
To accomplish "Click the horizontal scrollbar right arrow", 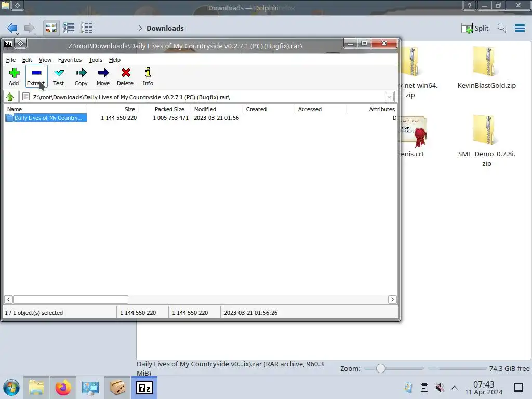I will 392,300.
